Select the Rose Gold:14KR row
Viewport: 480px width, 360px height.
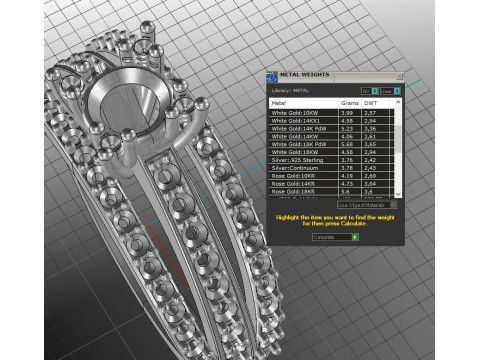coord(332,184)
